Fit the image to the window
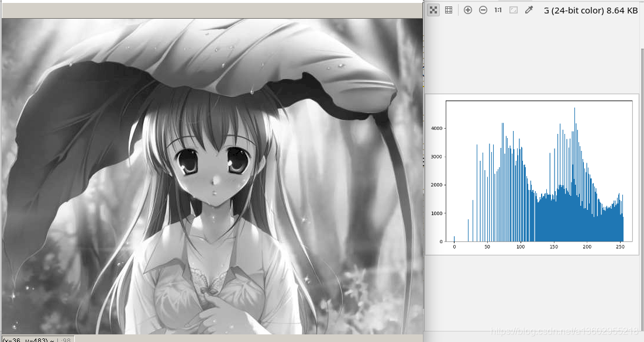This screenshot has height=342, width=644. (x=514, y=11)
